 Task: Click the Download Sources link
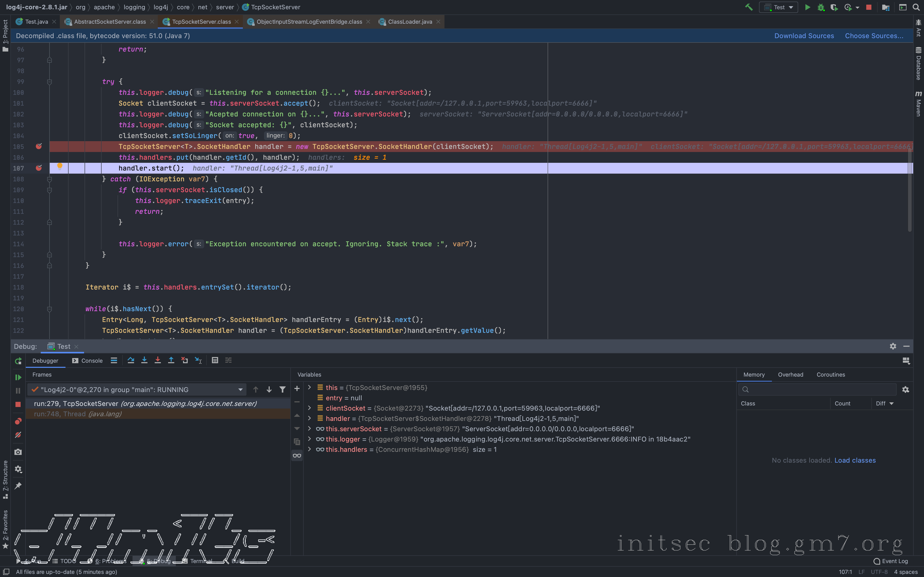click(x=804, y=36)
